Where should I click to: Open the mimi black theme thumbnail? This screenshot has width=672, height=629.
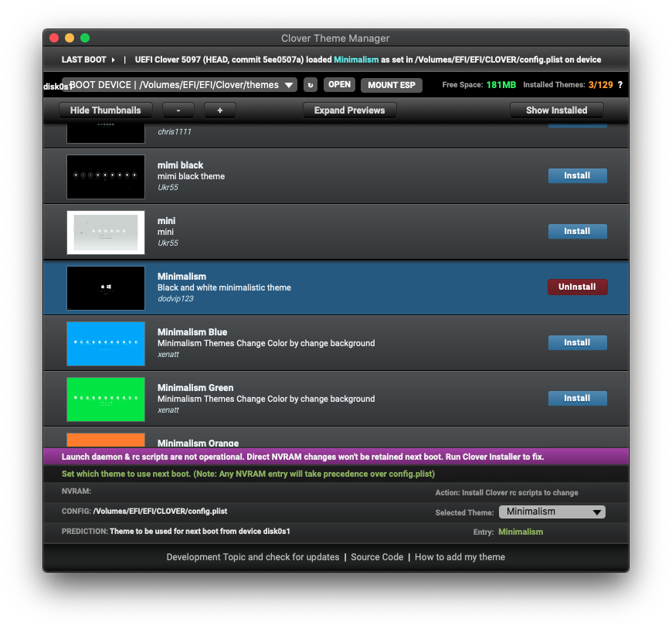(106, 177)
